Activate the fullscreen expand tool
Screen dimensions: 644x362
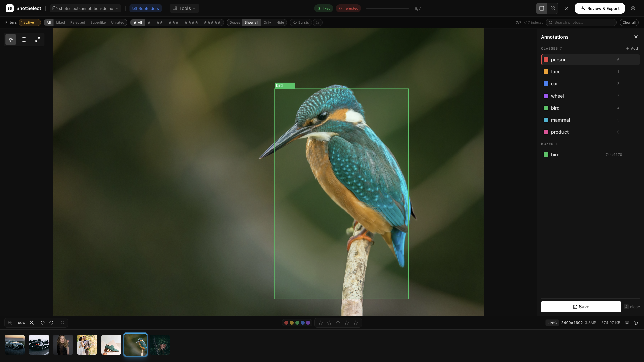point(37,39)
